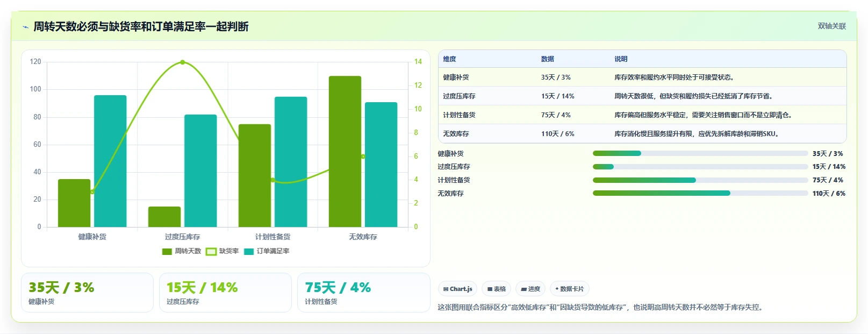Click the table cell 15天 / 14%
The image size is (868, 334).
557,96
